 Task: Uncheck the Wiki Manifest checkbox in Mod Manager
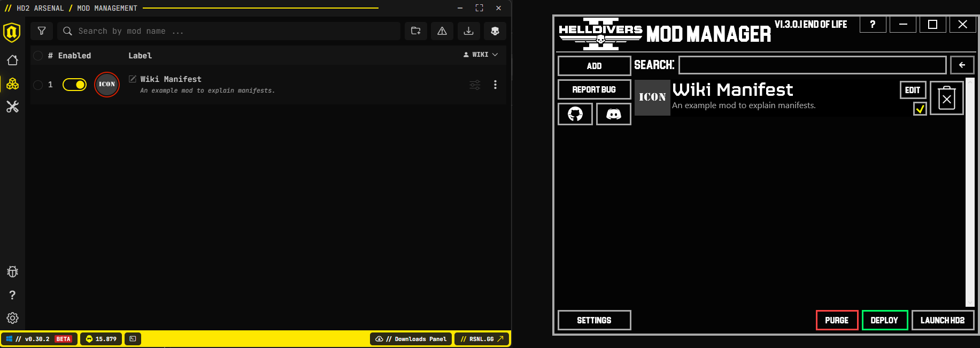[920, 109]
